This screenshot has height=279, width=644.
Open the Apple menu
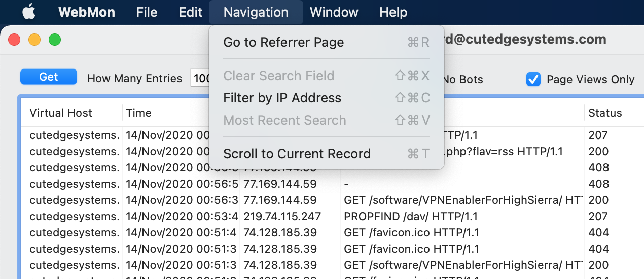click(x=29, y=12)
